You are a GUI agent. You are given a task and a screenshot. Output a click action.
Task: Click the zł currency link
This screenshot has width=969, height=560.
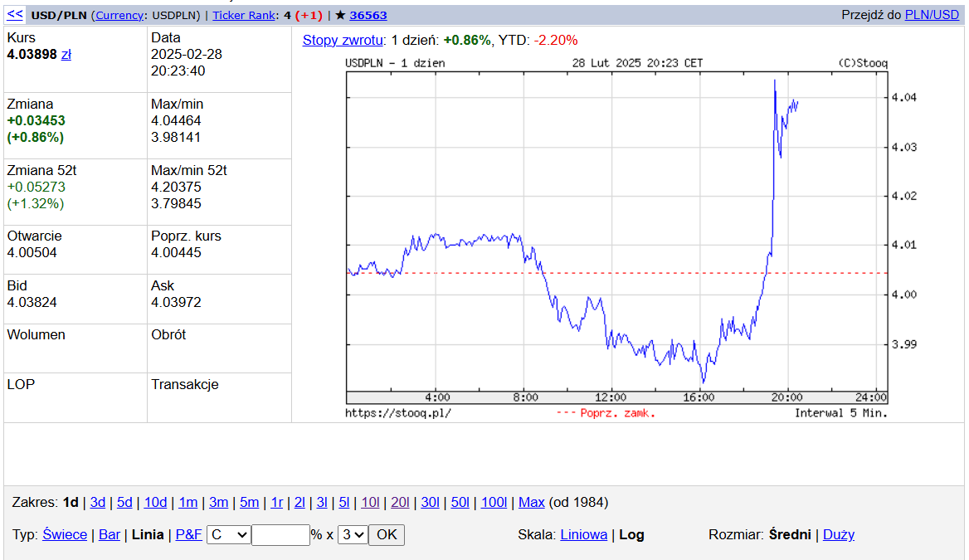[x=66, y=55]
